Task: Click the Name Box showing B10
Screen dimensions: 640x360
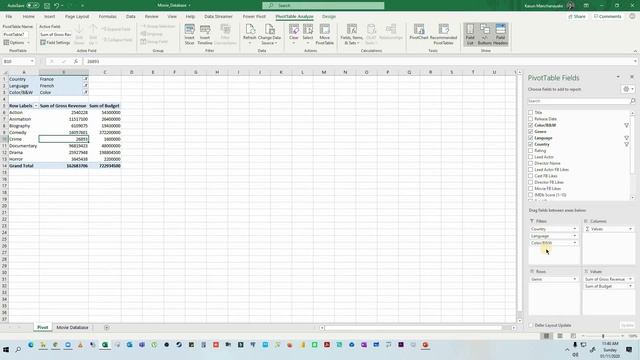Action: coord(18,61)
